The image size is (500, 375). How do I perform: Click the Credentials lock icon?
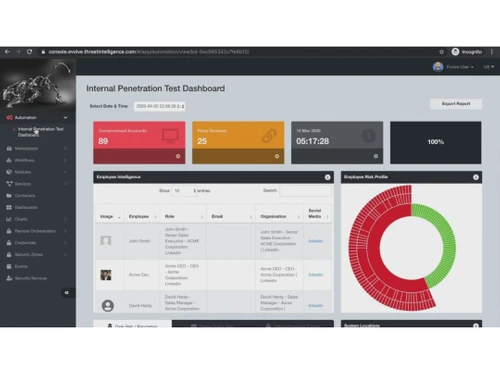pyautogui.click(x=9, y=243)
